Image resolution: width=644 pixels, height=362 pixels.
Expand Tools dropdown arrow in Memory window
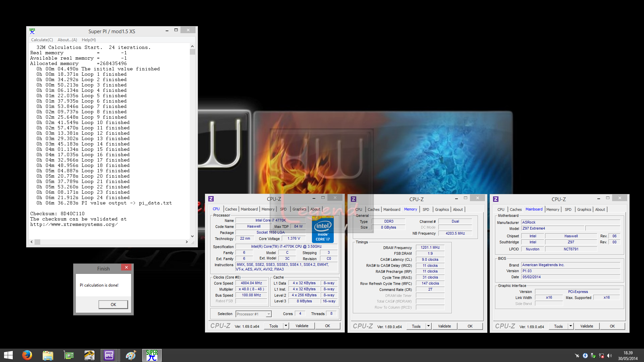428,326
